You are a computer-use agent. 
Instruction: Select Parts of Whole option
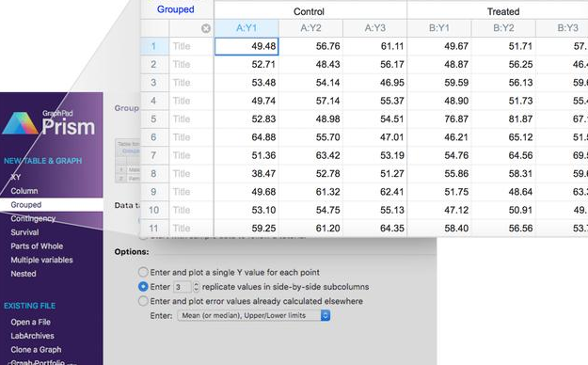coord(37,246)
